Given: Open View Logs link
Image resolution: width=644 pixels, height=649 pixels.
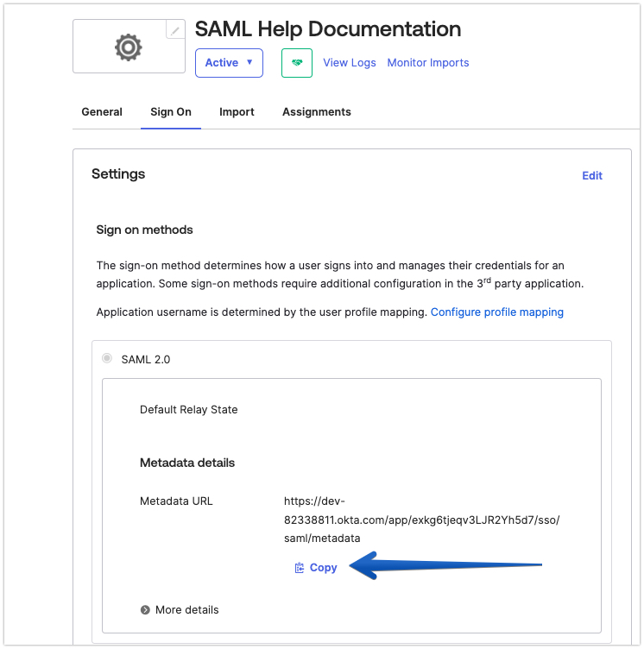Looking at the screenshot, I should (x=350, y=63).
